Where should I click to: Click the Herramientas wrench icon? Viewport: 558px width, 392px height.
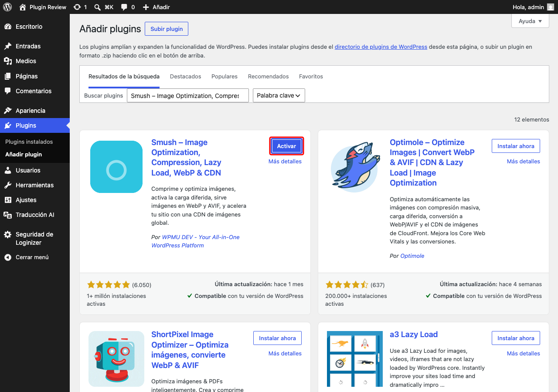tap(8, 185)
